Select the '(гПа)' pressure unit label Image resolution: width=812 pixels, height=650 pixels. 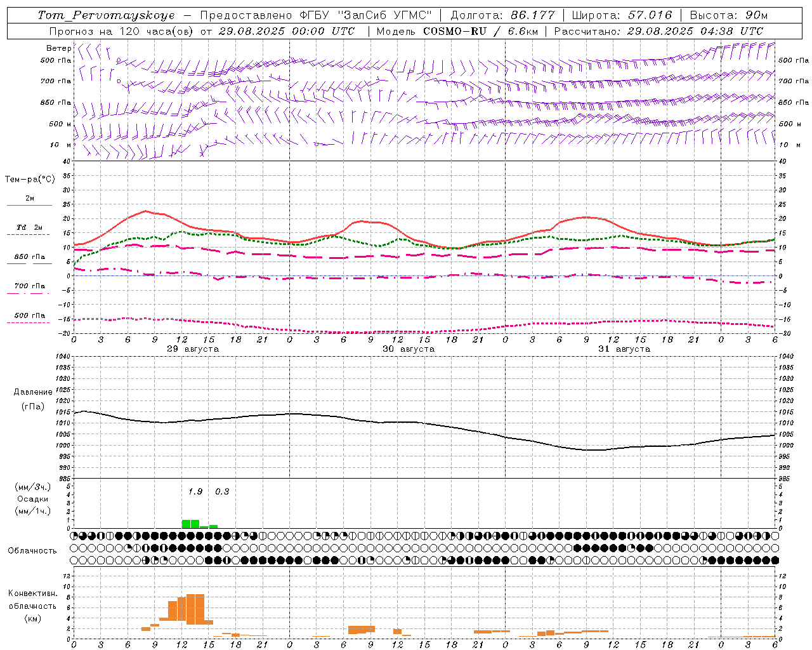click(33, 406)
